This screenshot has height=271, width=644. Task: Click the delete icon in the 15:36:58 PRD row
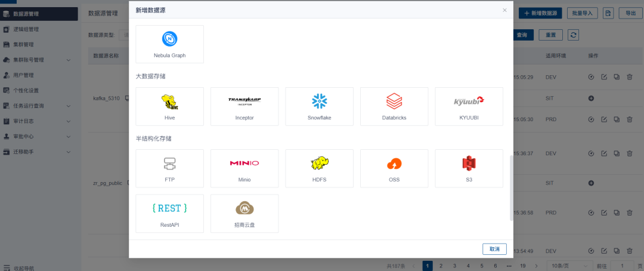[x=629, y=213]
